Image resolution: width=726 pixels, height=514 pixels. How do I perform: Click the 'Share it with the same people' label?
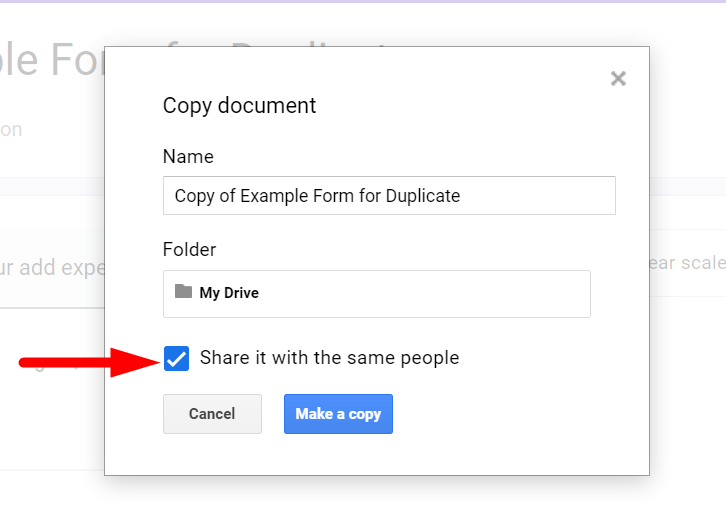pos(329,358)
